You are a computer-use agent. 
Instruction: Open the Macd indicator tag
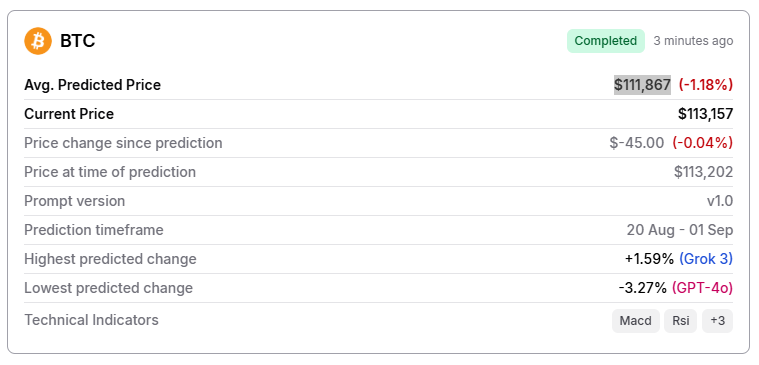pyautogui.click(x=636, y=321)
